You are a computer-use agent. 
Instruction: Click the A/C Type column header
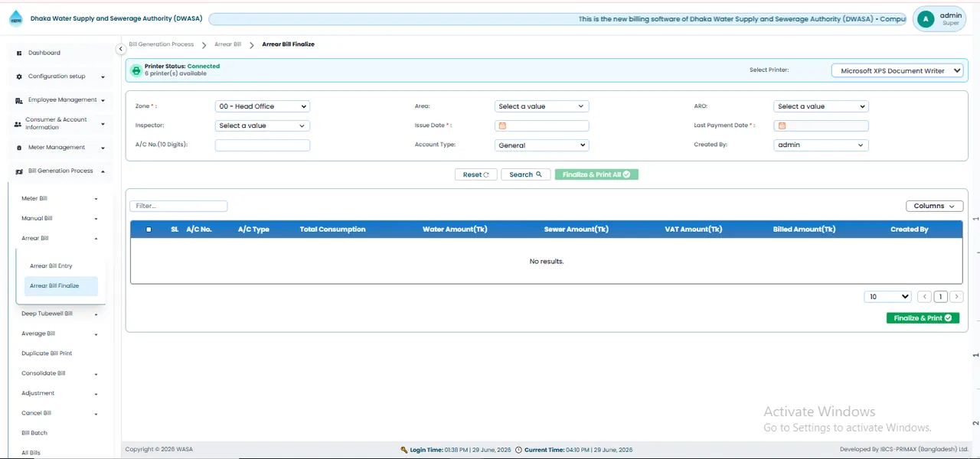253,229
